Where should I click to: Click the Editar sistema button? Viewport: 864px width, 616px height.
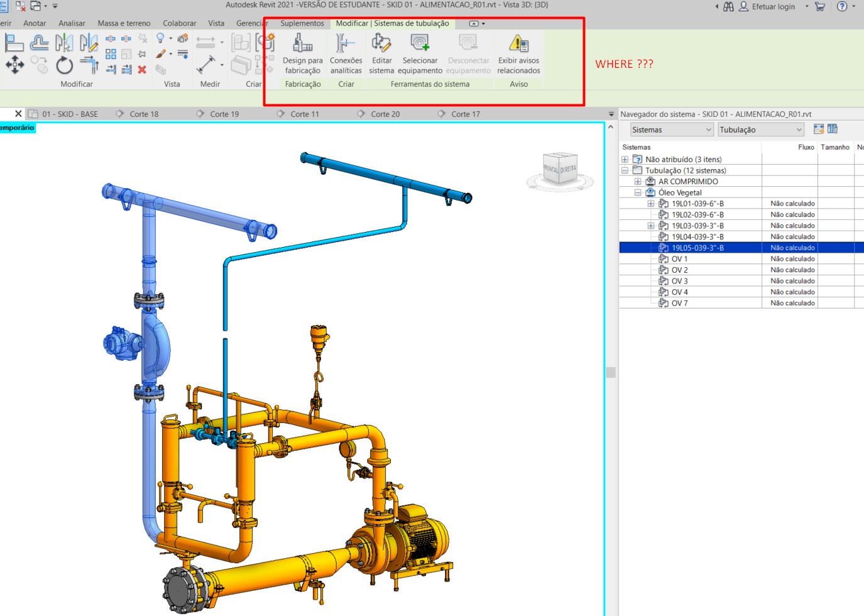pos(381,54)
